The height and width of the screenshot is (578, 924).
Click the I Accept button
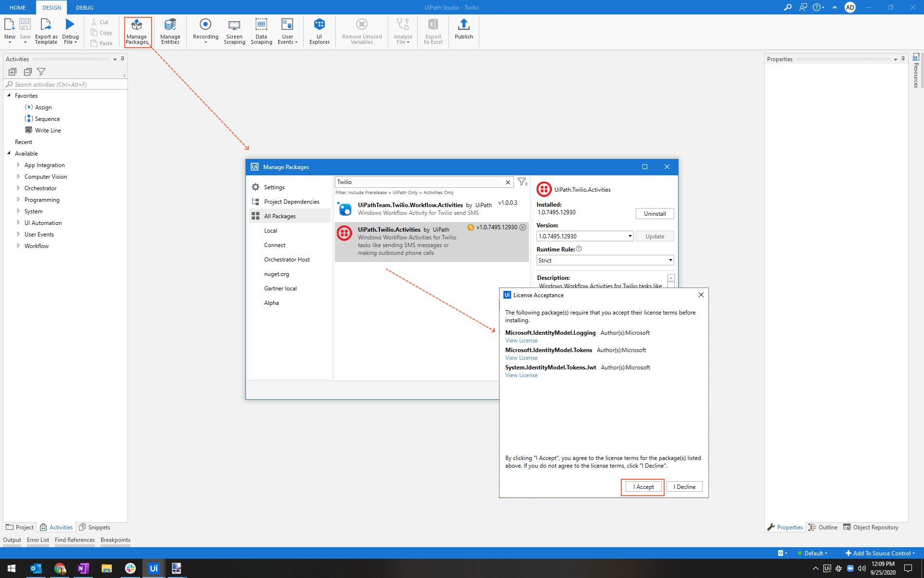(643, 487)
